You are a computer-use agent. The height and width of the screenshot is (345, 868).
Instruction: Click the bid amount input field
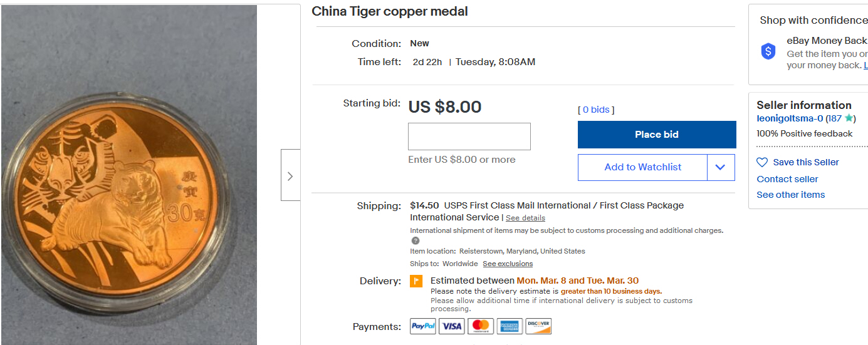click(x=469, y=136)
